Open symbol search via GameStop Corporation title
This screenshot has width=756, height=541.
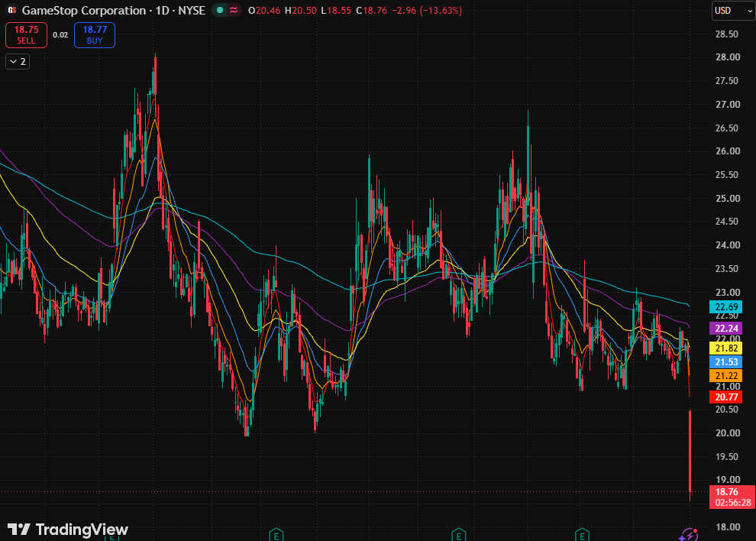[x=84, y=10]
